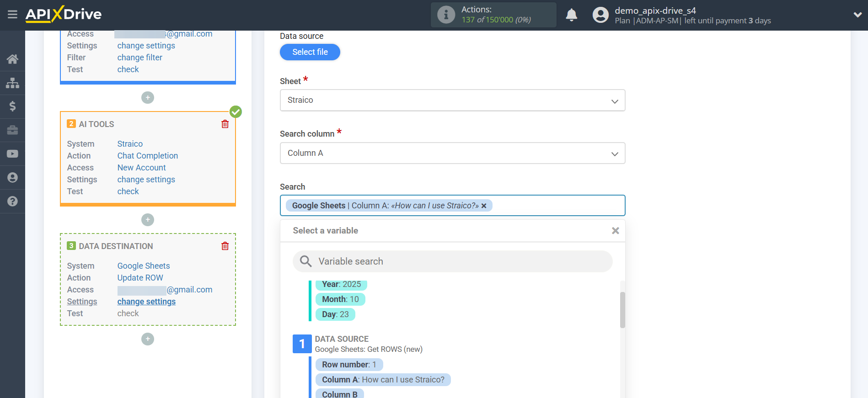Click New Account access link

click(x=141, y=168)
